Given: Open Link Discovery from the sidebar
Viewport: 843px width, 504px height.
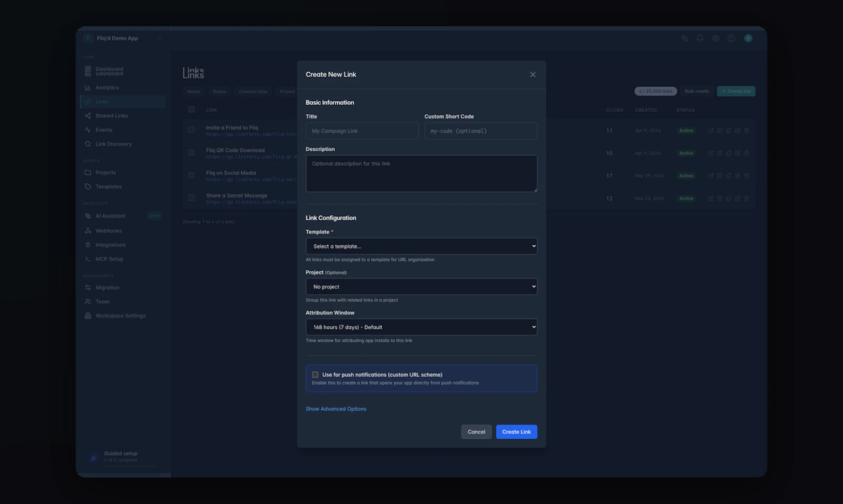Looking at the screenshot, I should tap(113, 143).
